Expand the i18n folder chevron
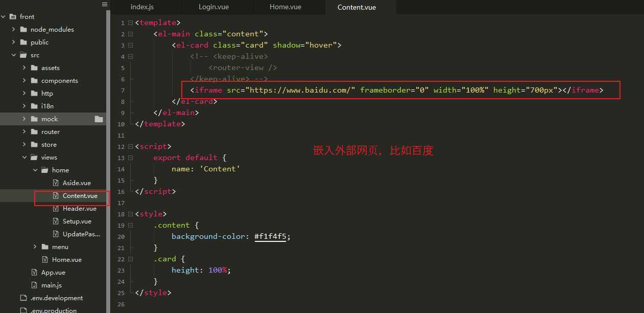Screen dimensions: 644x313 tap(25, 106)
